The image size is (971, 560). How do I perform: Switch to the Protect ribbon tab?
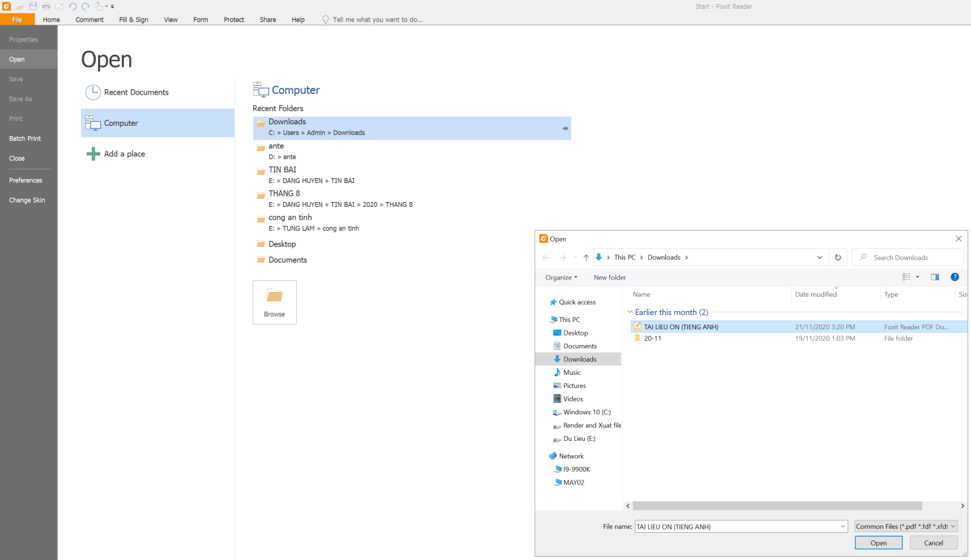coord(234,20)
